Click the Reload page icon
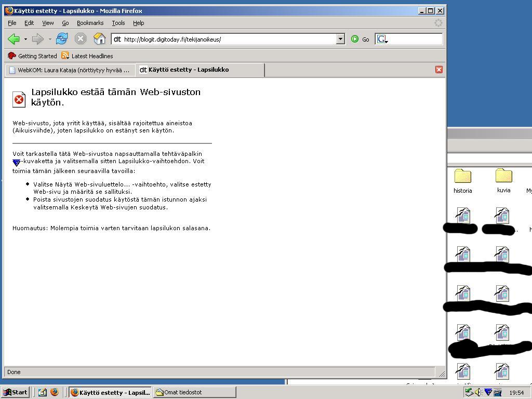Image resolution: width=532 pixels, height=399 pixels. tap(62, 39)
